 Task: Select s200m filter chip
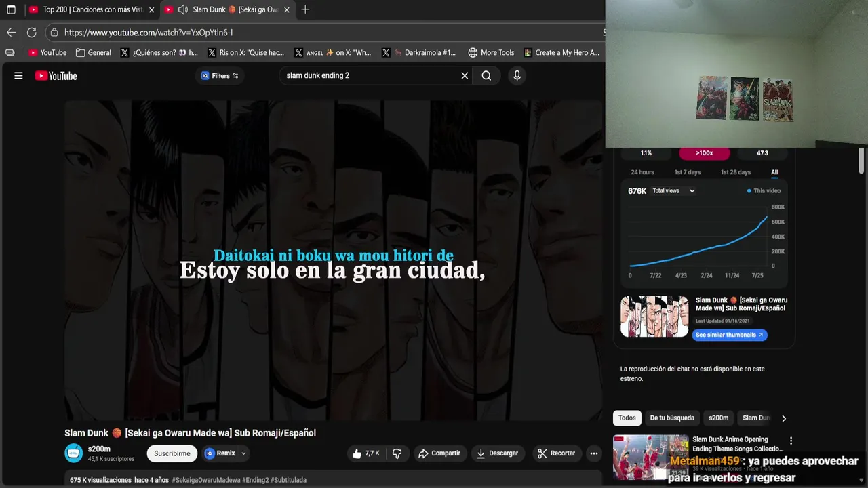[x=719, y=418]
